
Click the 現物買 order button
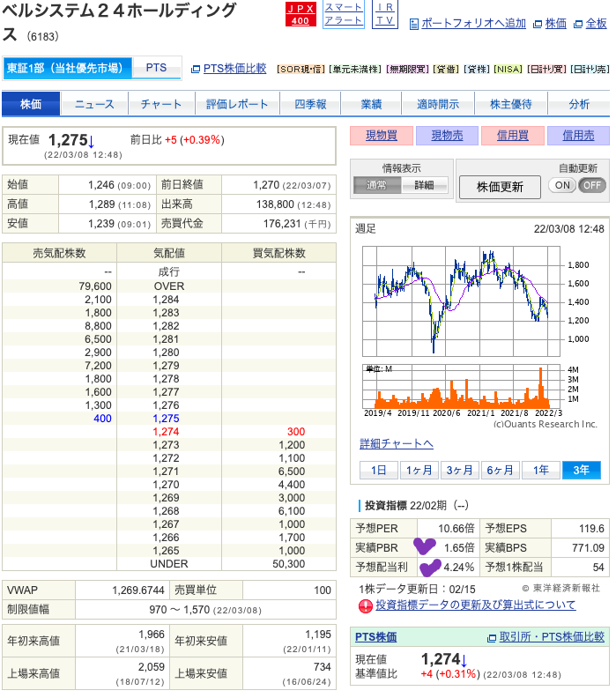(382, 136)
